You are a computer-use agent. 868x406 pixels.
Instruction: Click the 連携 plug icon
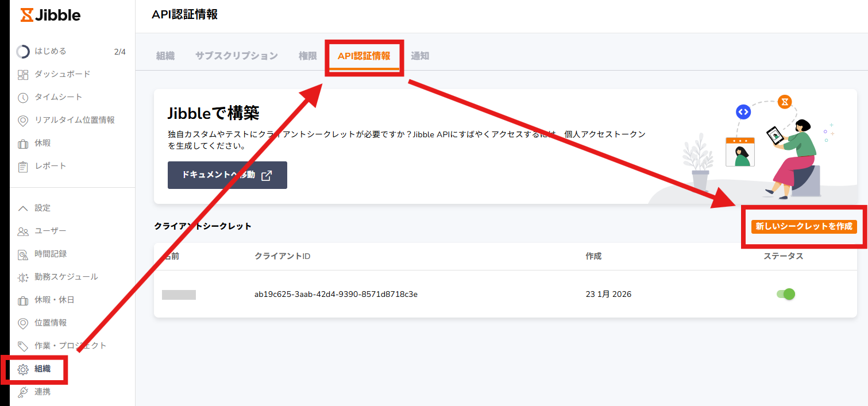tap(23, 392)
